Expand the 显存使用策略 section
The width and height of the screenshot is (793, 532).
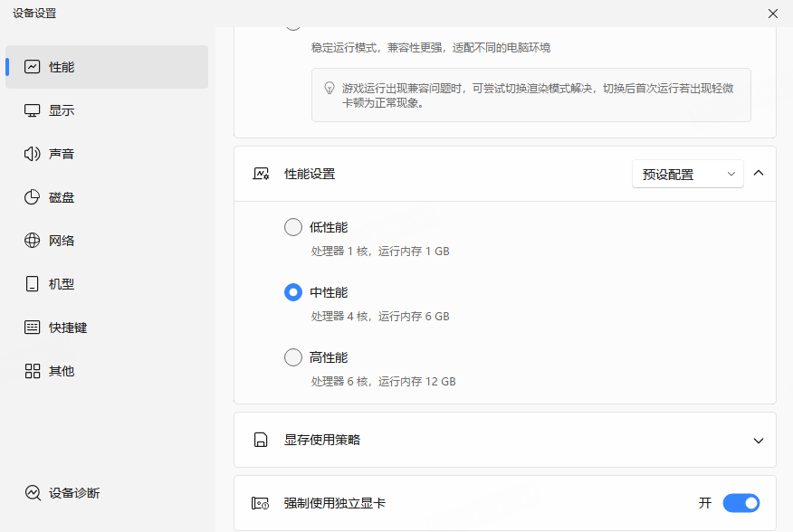759,441
